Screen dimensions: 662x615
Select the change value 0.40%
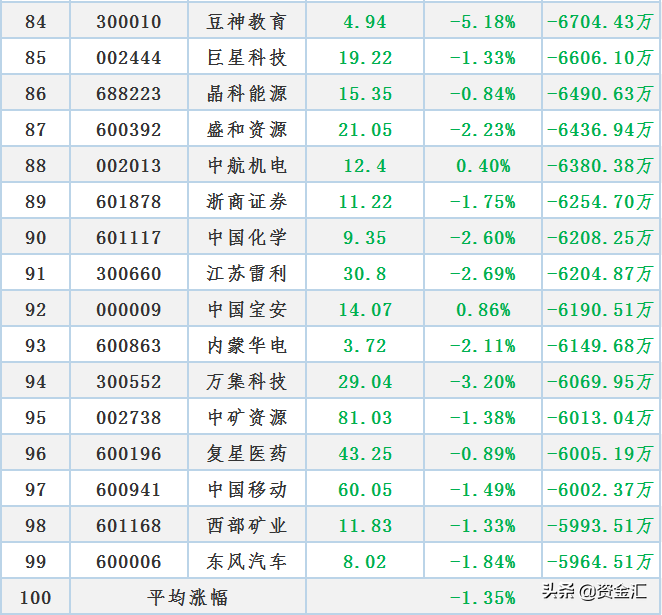pyautogui.click(x=483, y=166)
